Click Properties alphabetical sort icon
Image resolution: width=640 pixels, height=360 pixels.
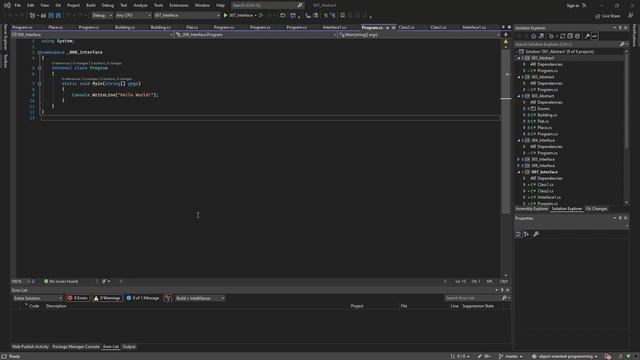click(x=527, y=234)
